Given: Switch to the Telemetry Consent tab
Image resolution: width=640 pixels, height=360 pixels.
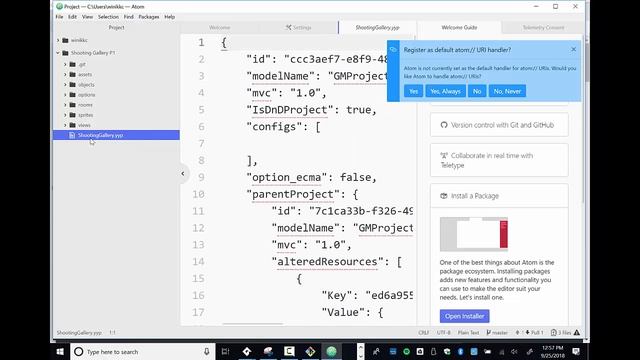Looking at the screenshot, I should pyautogui.click(x=543, y=27).
